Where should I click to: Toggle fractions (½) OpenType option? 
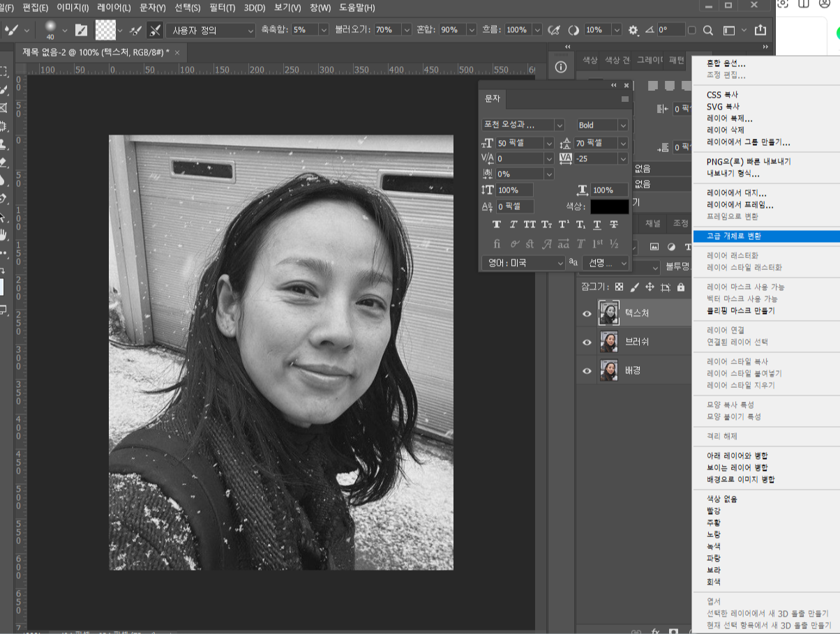614,244
